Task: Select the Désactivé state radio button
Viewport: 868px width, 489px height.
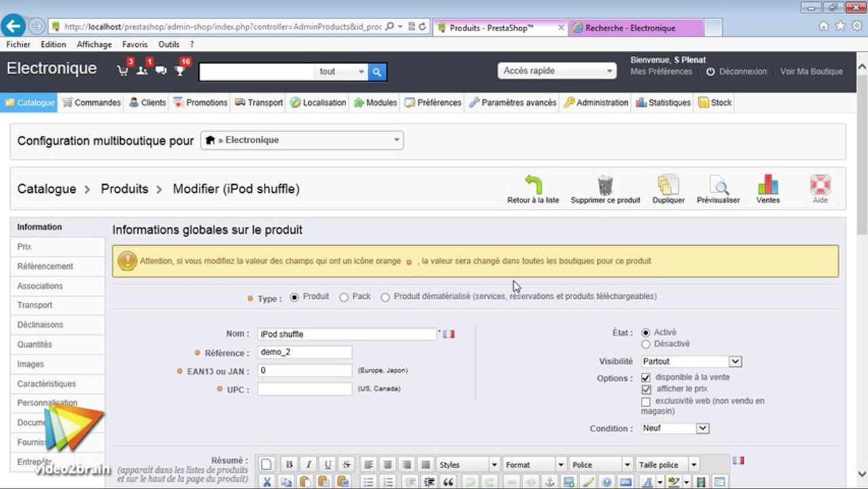Action: pyautogui.click(x=645, y=344)
